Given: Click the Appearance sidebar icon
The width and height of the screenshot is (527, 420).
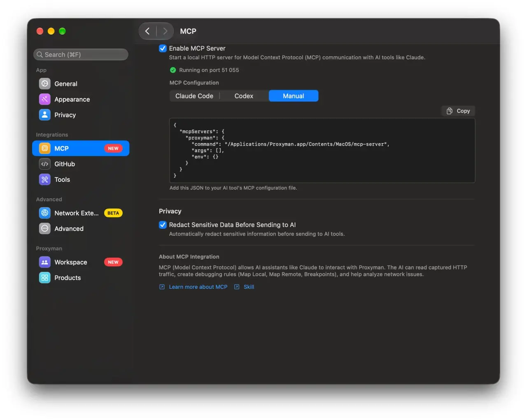Looking at the screenshot, I should (45, 99).
